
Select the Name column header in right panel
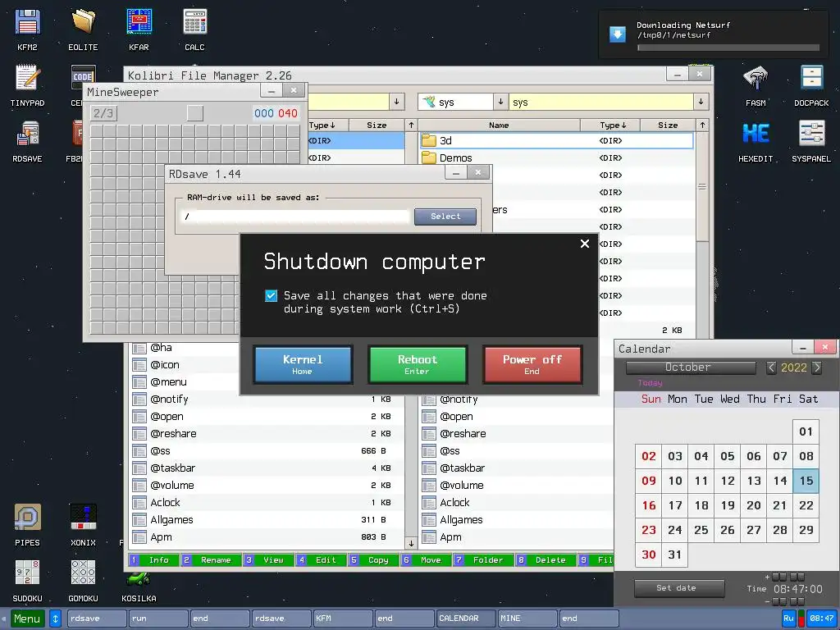(x=499, y=125)
